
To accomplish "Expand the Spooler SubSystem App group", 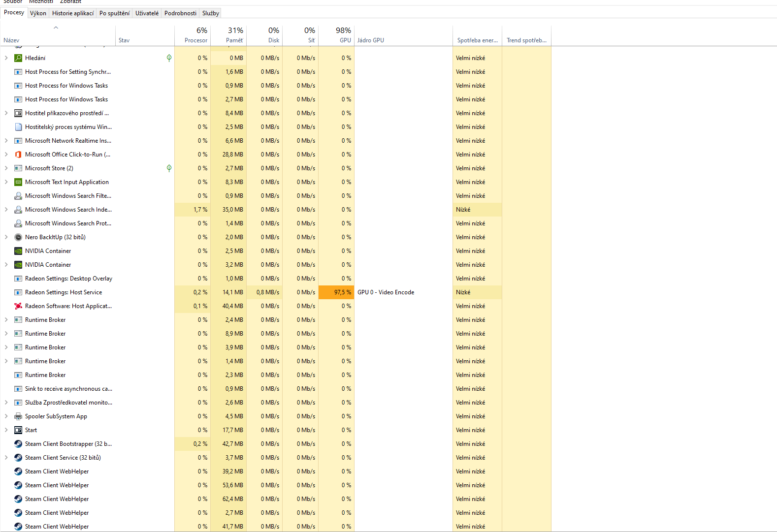I will 6,416.
